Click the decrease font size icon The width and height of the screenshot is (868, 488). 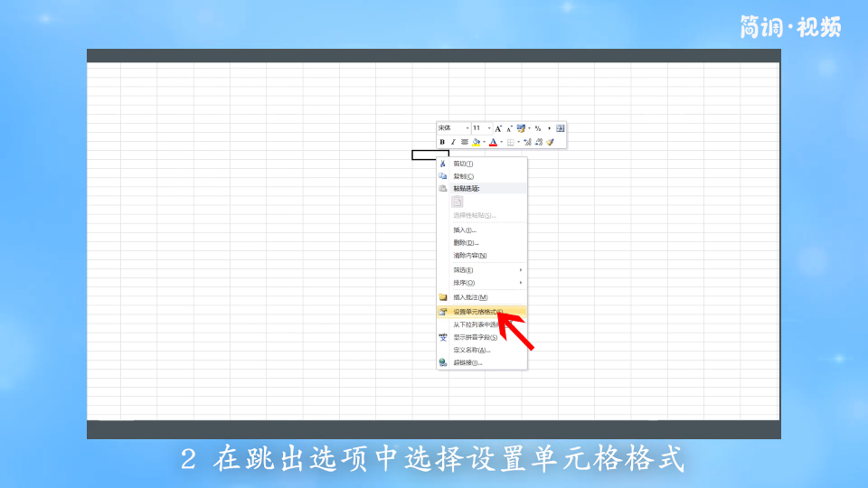(x=509, y=128)
